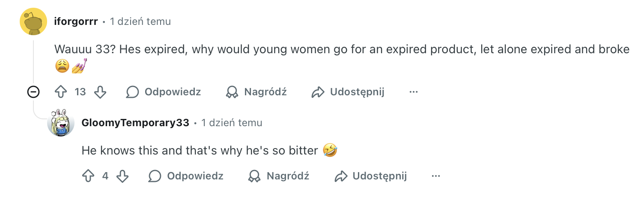This screenshot has height=200, width=644.
Task: Click the timestamp on GloomyTemporary33's reply
Action: pyautogui.click(x=232, y=123)
